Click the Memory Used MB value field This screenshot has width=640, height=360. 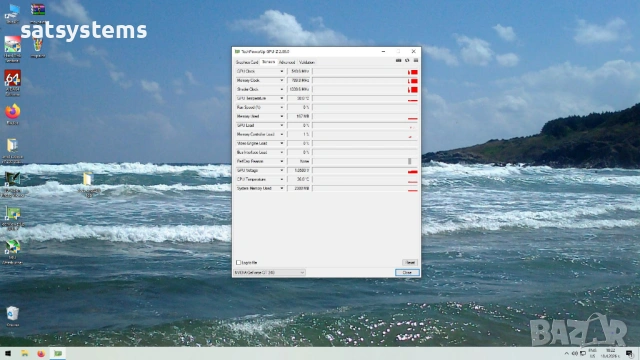pyautogui.click(x=299, y=116)
